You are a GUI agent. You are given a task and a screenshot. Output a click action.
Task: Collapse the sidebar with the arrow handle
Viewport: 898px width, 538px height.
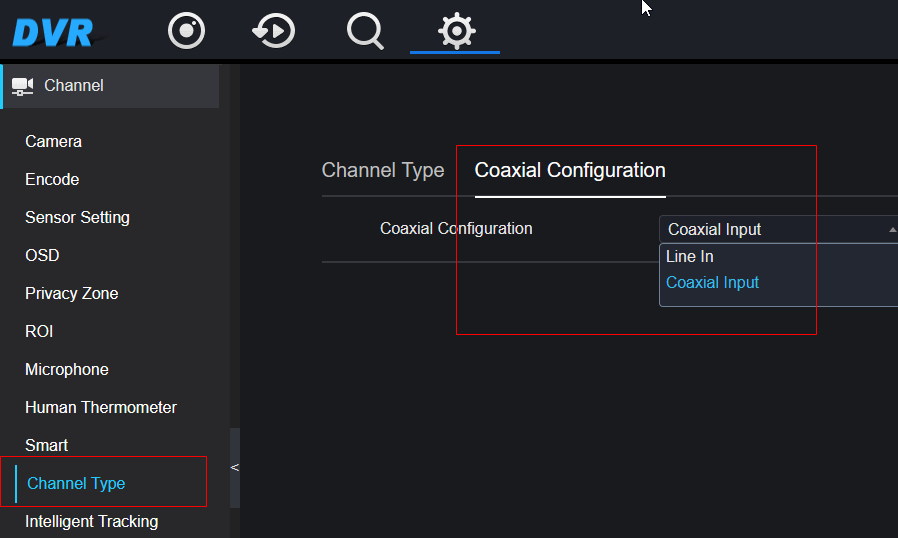point(235,468)
